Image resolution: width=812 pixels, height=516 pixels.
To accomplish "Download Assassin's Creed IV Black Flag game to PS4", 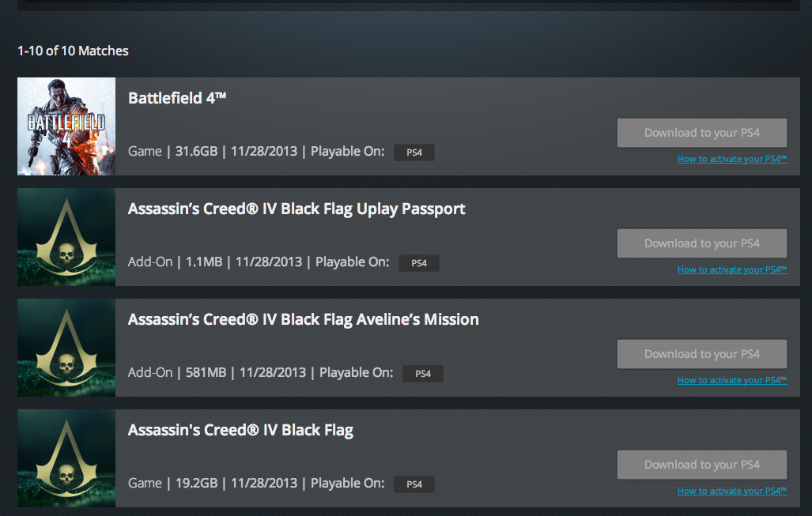I will click(x=701, y=465).
